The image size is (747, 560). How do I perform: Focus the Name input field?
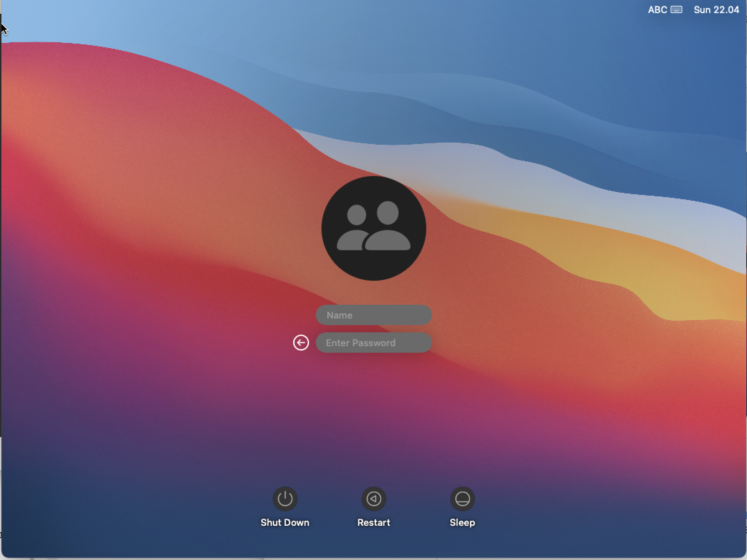click(x=374, y=315)
